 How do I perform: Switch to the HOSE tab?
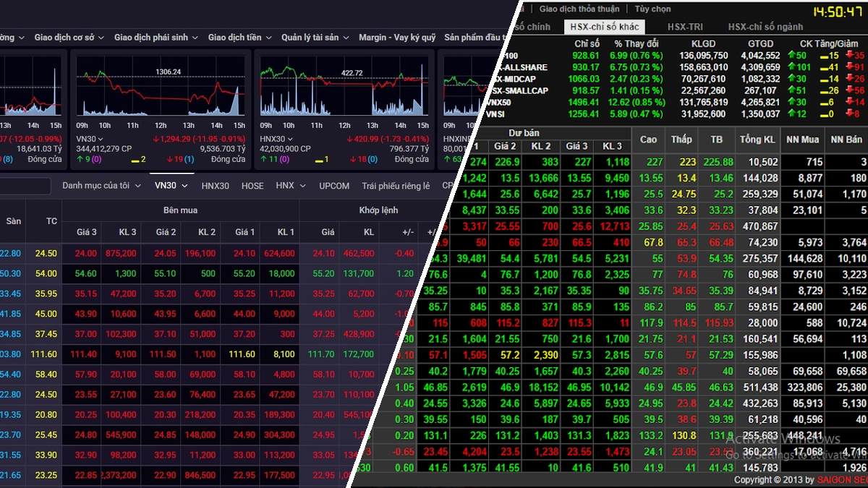252,186
